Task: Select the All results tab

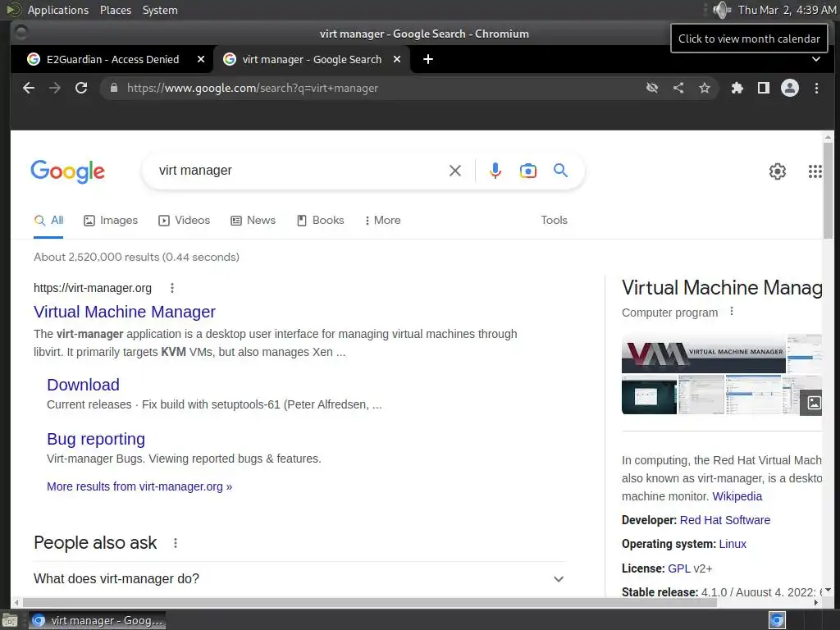Action: tap(48, 220)
